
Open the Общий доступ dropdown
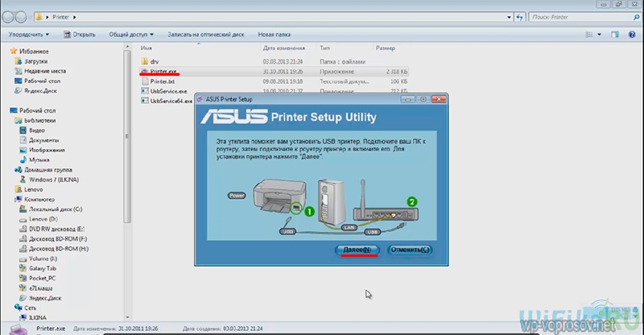pyautogui.click(x=130, y=35)
